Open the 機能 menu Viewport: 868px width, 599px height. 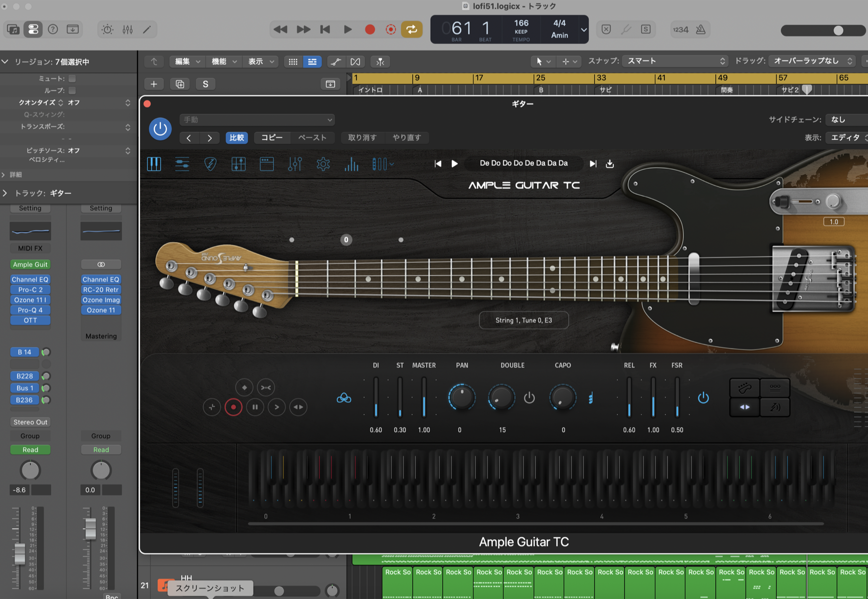click(224, 62)
